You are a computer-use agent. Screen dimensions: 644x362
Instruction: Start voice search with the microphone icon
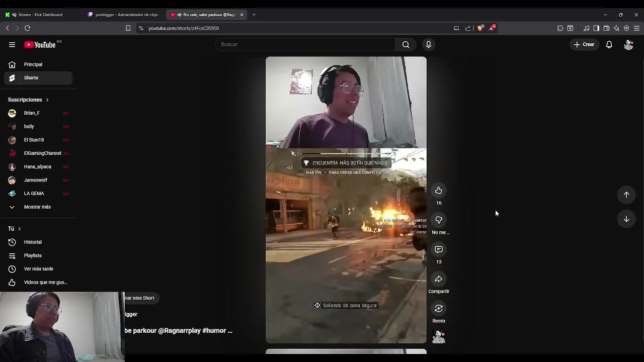tap(429, 45)
